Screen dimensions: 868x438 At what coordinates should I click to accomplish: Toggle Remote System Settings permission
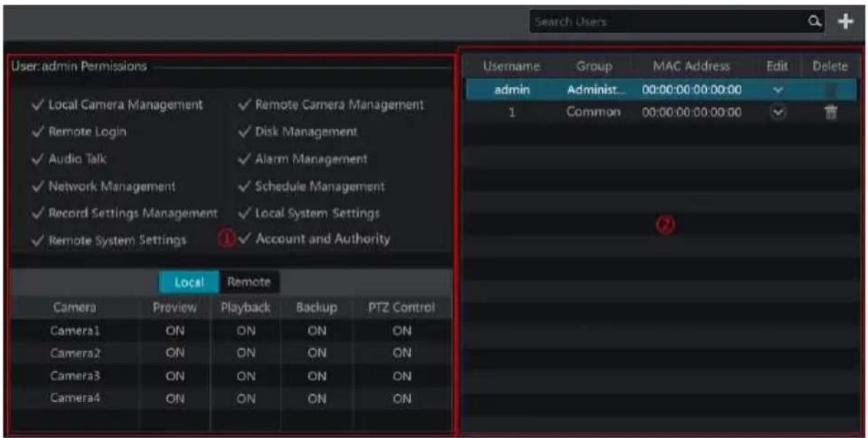110,240
